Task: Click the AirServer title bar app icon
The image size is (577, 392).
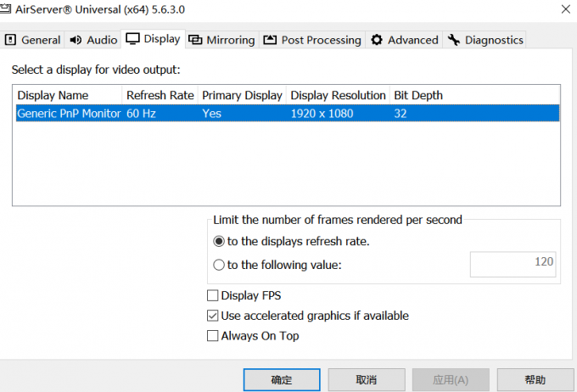Action: [5, 8]
